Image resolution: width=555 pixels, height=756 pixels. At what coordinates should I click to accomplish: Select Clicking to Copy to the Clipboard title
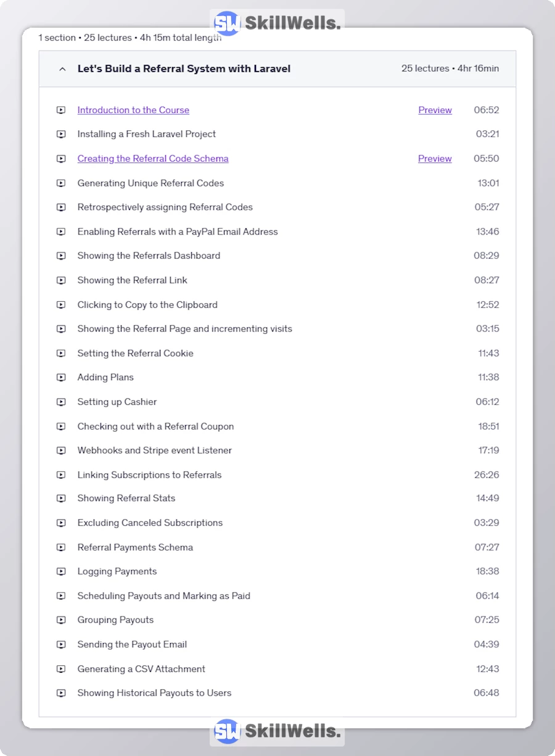tap(147, 304)
